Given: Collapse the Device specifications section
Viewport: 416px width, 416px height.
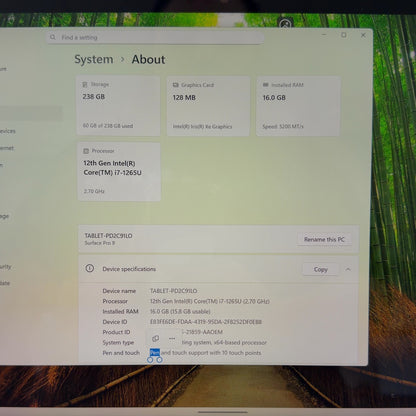Looking at the screenshot, I should [x=348, y=269].
